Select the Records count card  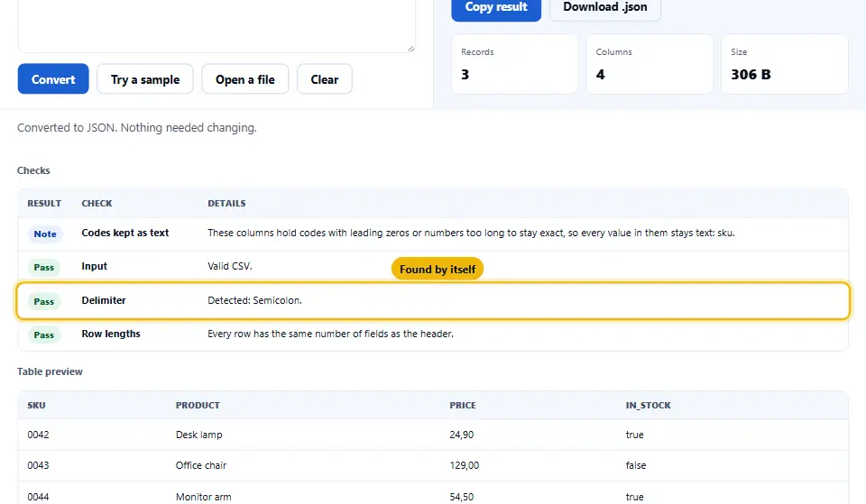point(515,64)
